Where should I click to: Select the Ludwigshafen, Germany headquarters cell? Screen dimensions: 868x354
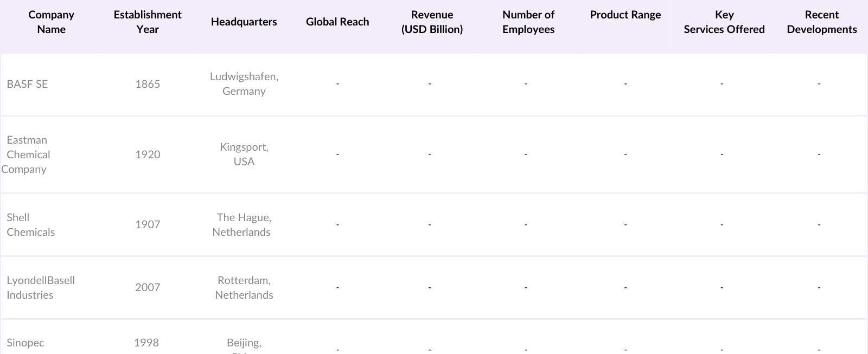point(244,84)
